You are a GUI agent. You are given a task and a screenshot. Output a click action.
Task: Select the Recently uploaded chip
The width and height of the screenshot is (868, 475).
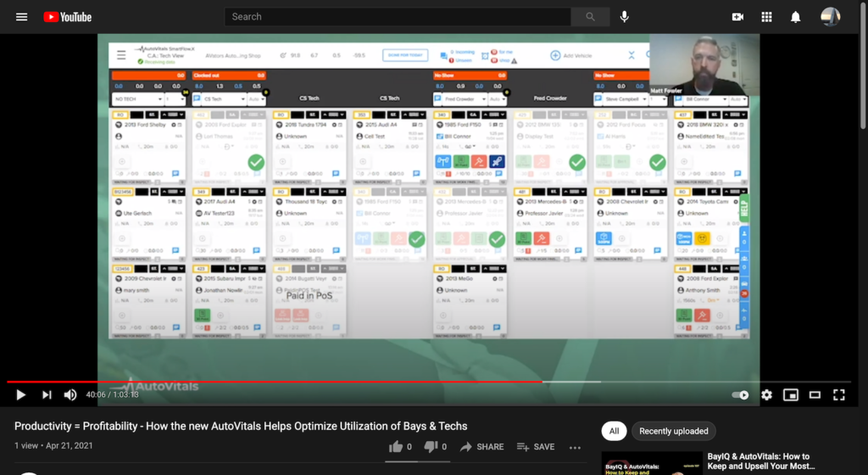(x=674, y=431)
